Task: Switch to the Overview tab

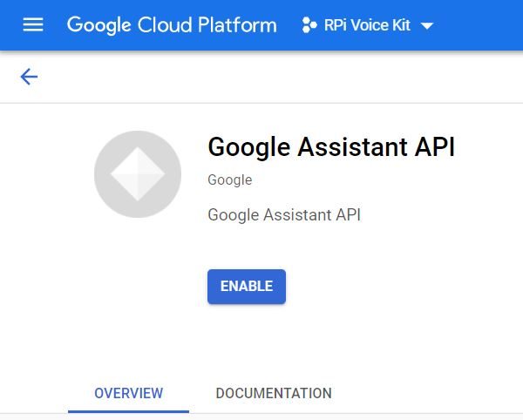Action: (128, 393)
